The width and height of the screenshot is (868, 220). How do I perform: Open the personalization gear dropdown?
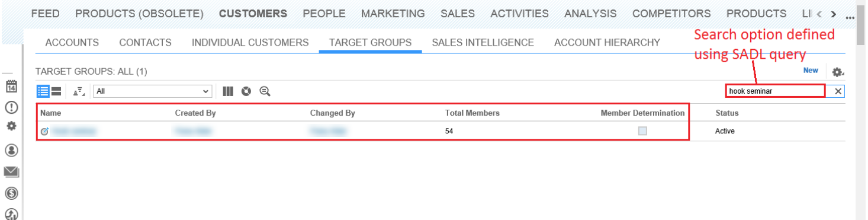(838, 72)
